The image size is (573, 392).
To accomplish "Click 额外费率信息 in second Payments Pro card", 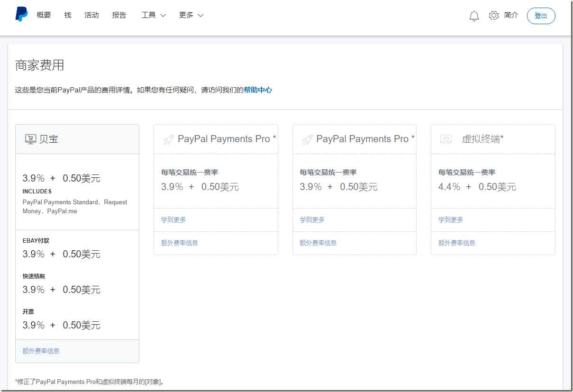I will coord(318,243).
